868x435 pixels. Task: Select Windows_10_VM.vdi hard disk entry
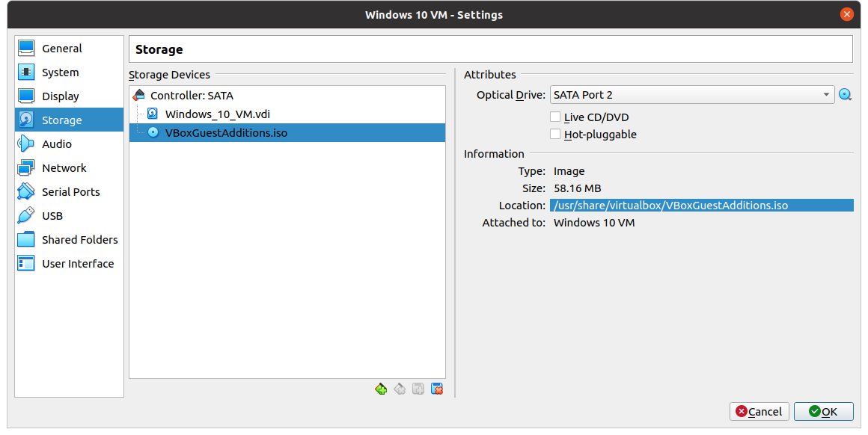point(287,114)
